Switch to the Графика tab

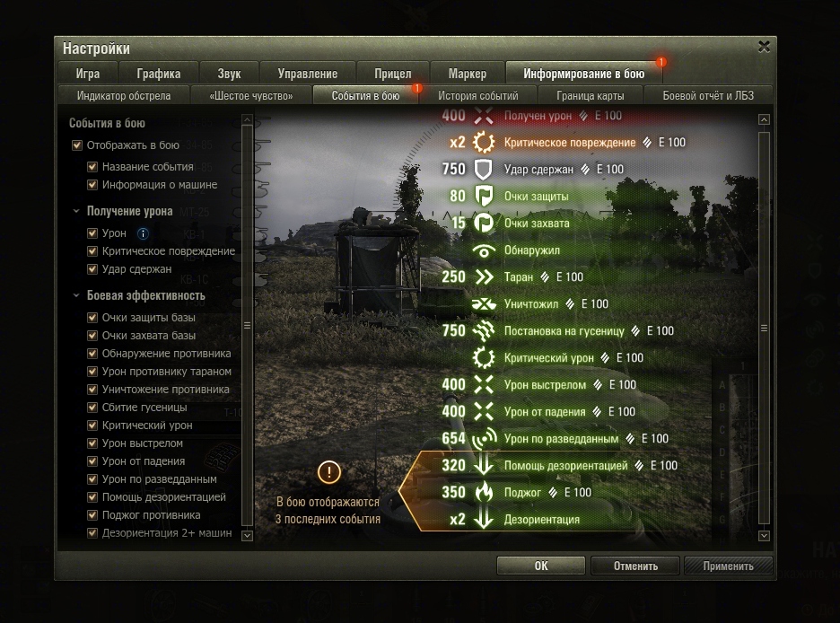point(159,74)
